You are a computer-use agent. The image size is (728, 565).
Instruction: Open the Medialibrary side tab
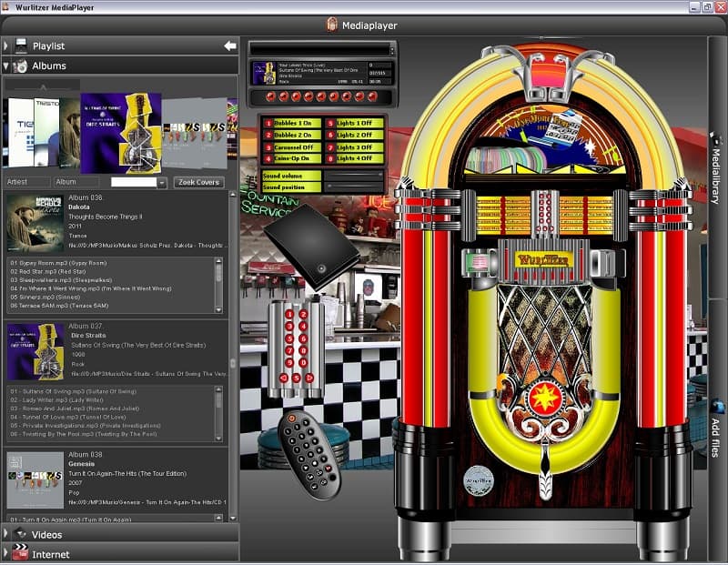[716, 168]
